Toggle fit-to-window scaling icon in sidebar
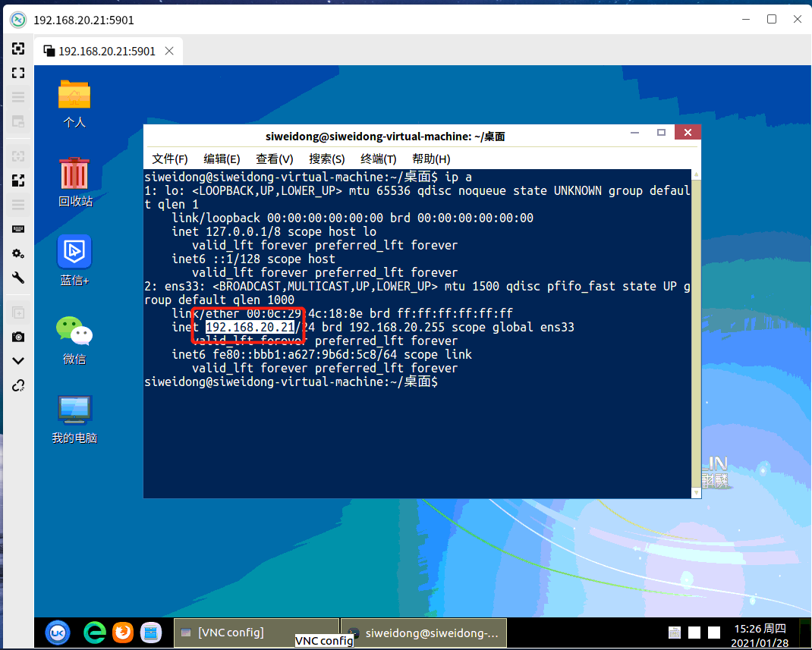 (18, 181)
